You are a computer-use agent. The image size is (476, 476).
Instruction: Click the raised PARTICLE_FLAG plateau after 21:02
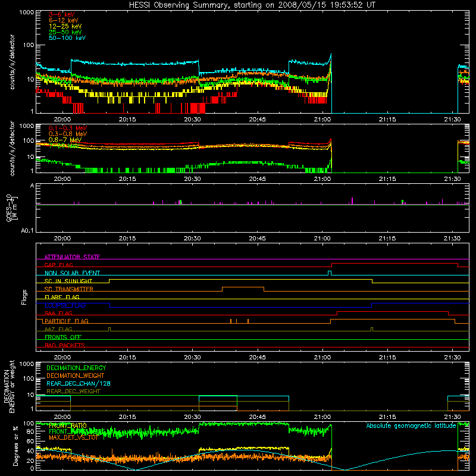pos(393,319)
